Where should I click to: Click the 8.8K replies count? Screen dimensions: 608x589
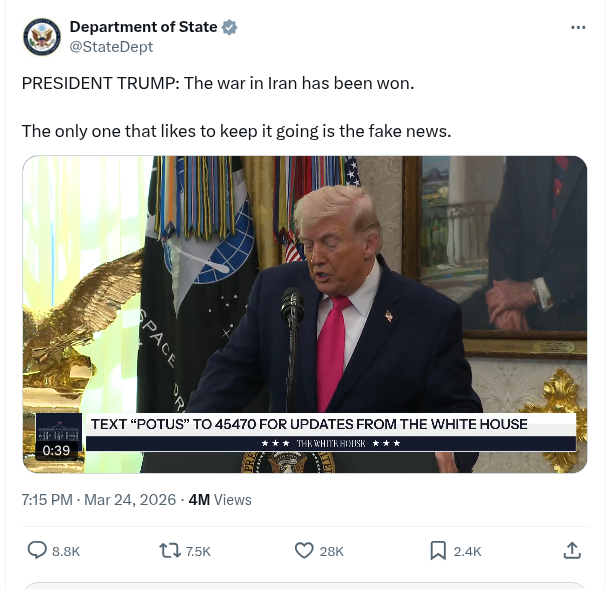pyautogui.click(x=66, y=551)
